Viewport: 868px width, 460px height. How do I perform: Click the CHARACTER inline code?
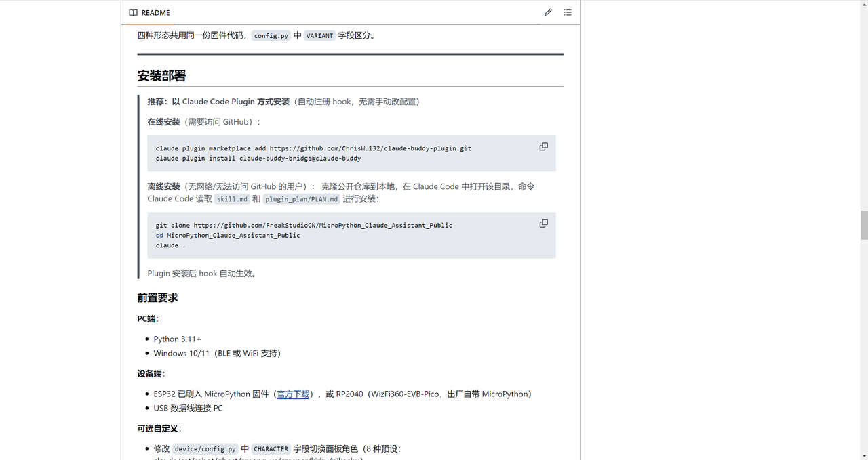click(271, 448)
